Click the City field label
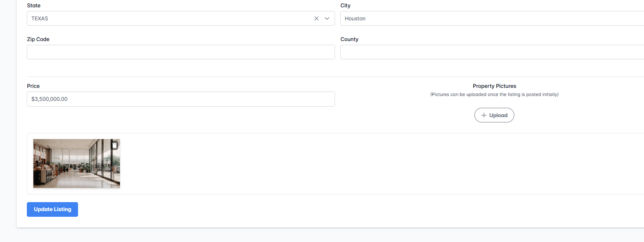644x242 pixels. pos(345,6)
